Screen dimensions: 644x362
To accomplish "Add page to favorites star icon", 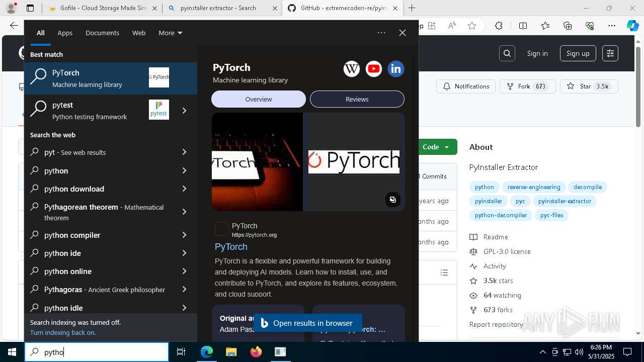I will coord(472,26).
